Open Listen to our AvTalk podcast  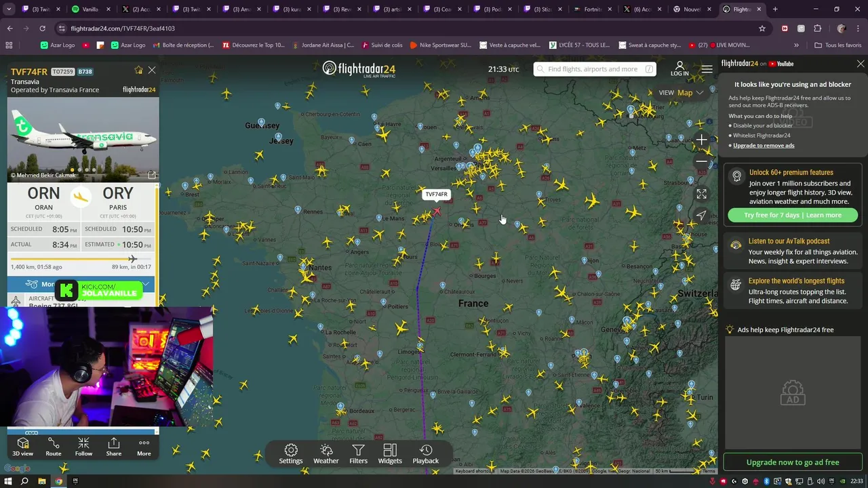tap(793, 251)
